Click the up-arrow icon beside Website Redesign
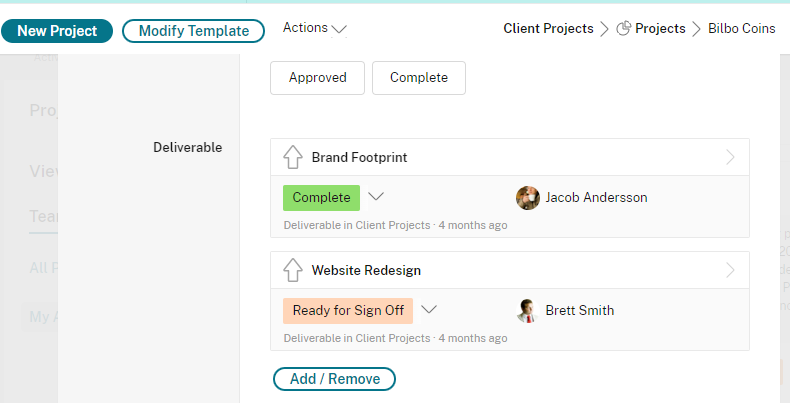790x403 pixels. tap(293, 270)
